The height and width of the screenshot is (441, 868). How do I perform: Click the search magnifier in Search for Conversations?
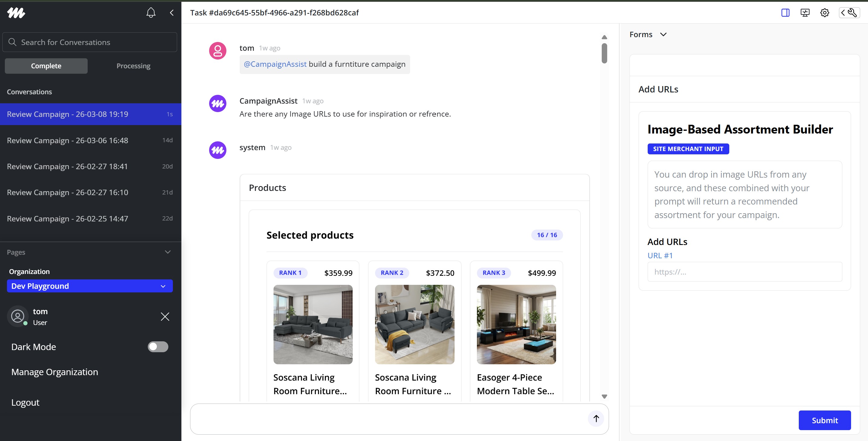click(x=13, y=42)
